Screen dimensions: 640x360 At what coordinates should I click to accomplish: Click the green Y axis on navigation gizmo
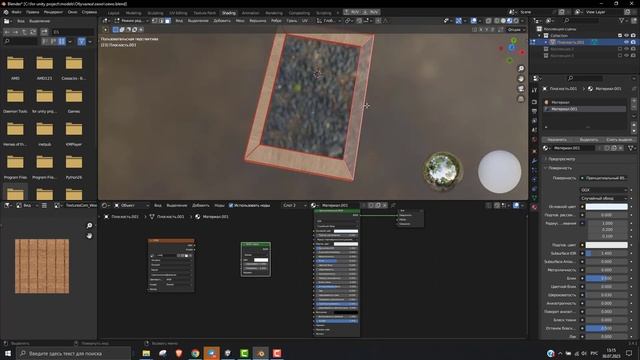[x=514, y=41]
